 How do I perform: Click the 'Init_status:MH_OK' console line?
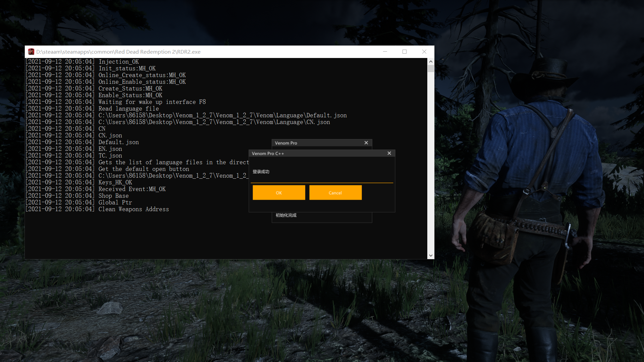point(91,68)
